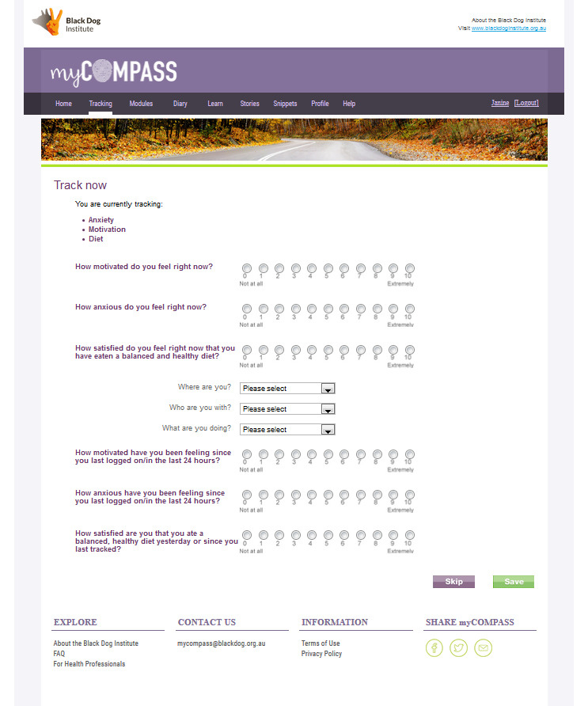Click the Save button

[514, 582]
